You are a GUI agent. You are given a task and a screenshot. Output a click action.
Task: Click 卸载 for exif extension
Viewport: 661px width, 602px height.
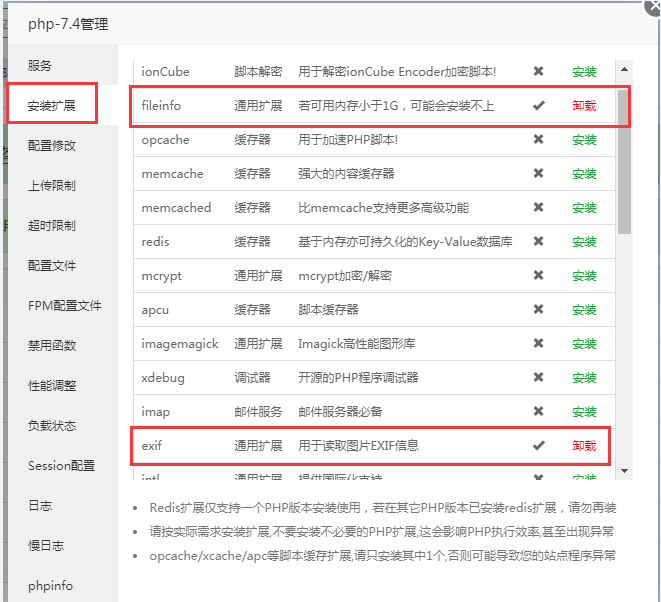pyautogui.click(x=584, y=446)
